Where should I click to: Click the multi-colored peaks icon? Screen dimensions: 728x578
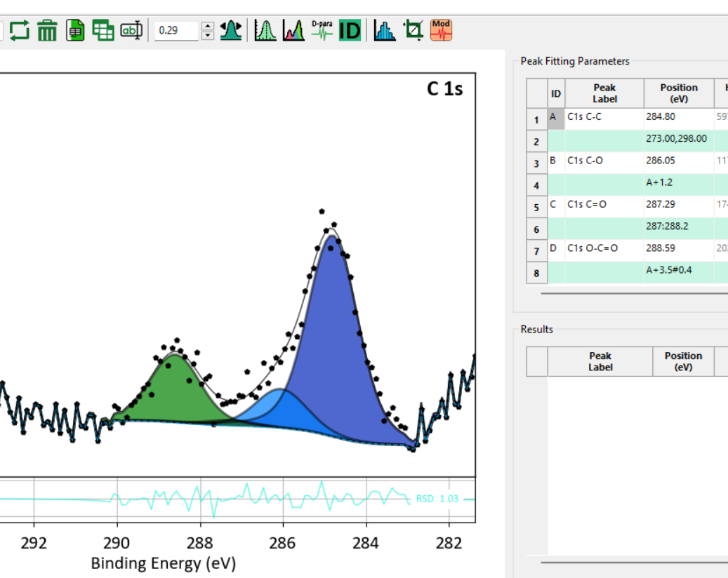pyautogui.click(x=293, y=31)
